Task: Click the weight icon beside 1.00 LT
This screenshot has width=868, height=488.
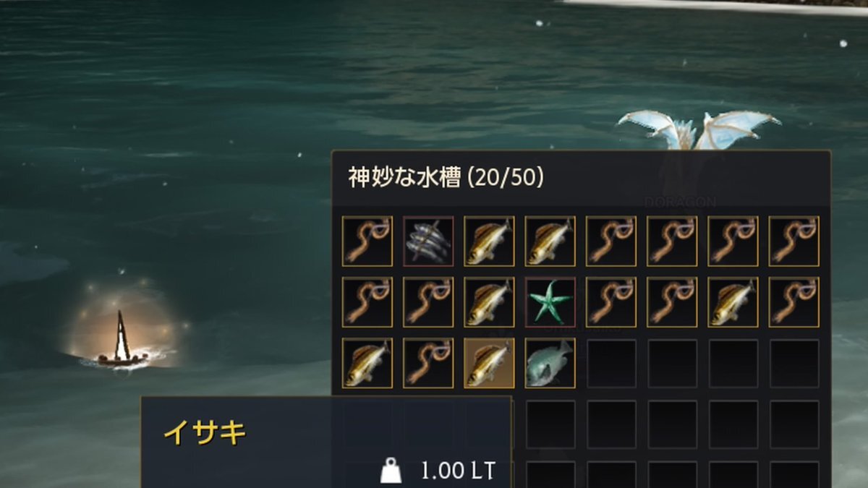Action: [391, 471]
